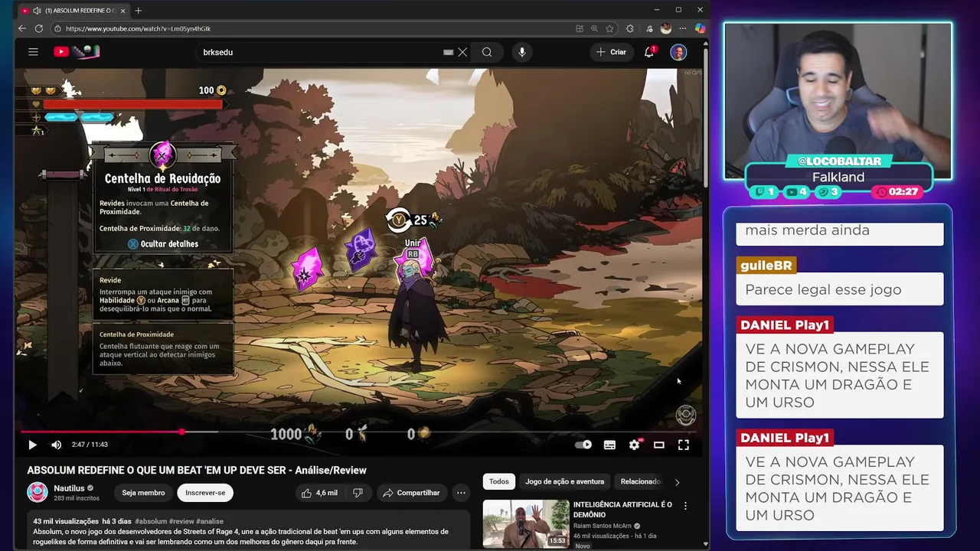Mute the tab via the speaker icon
980x551 pixels.
37,11
